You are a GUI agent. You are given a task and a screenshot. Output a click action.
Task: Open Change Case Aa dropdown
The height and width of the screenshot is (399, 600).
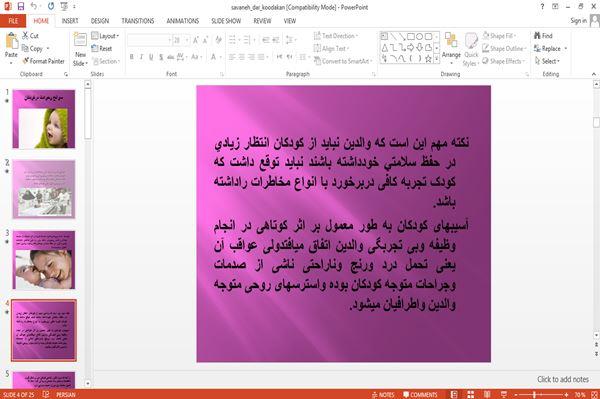[196, 57]
